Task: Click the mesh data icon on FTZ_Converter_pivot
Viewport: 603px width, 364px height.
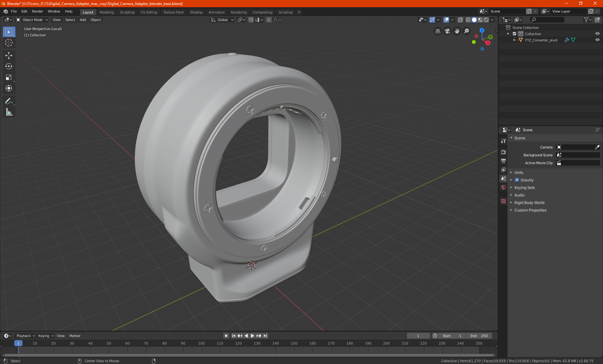Action: point(573,40)
